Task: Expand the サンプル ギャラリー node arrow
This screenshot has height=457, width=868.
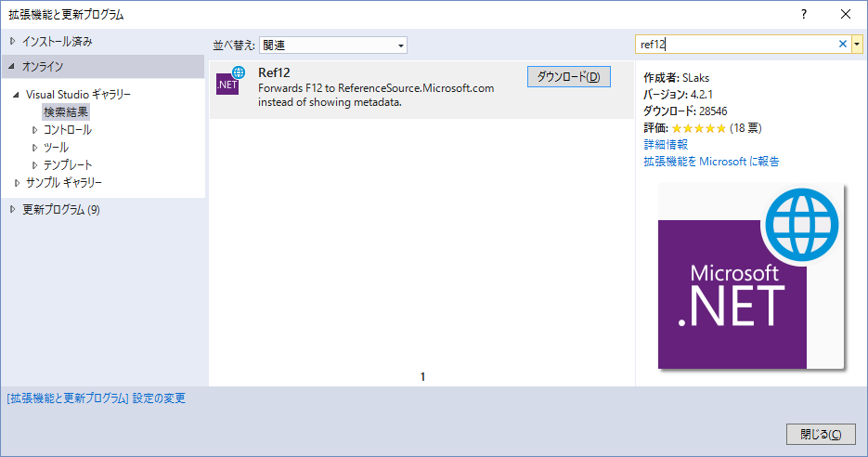Action: point(17,183)
